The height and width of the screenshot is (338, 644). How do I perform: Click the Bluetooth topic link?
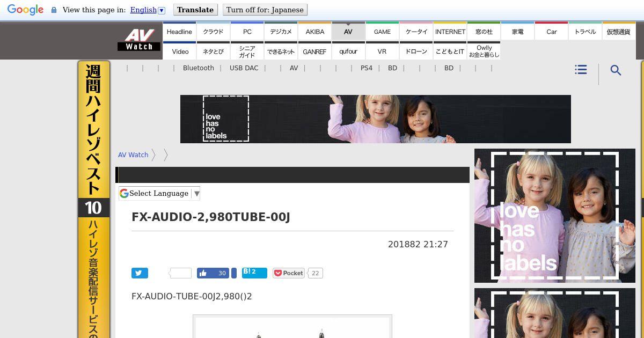198,68
